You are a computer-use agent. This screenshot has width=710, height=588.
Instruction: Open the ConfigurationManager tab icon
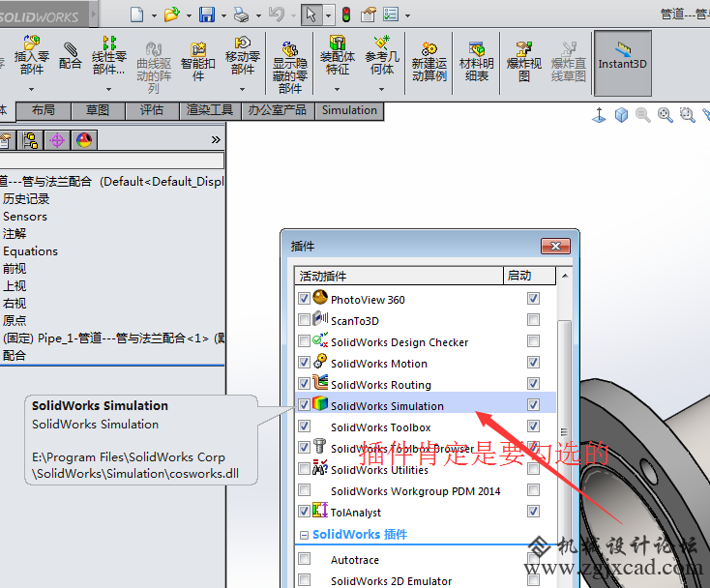[x=30, y=140]
